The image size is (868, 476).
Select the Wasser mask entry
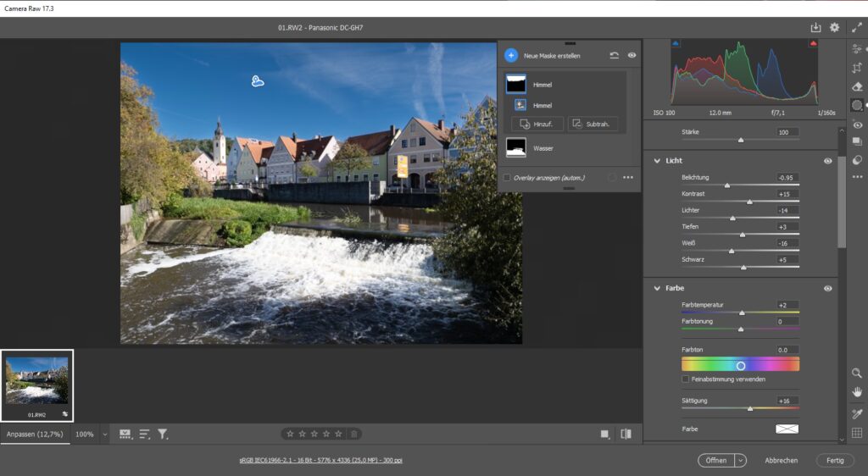coord(542,148)
